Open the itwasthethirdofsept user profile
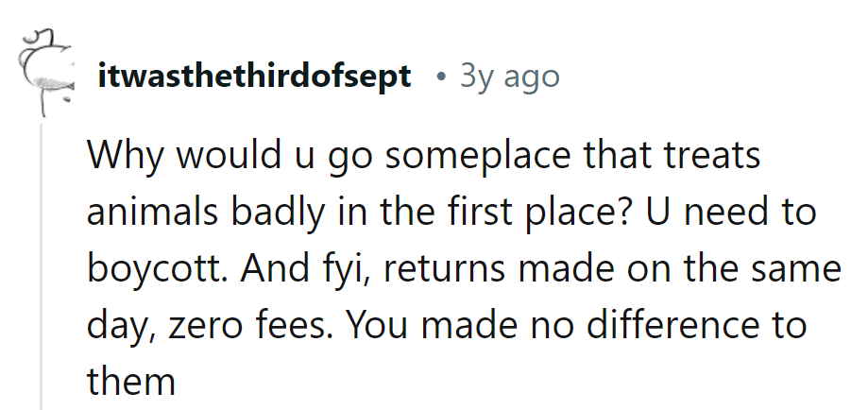 tap(254, 76)
